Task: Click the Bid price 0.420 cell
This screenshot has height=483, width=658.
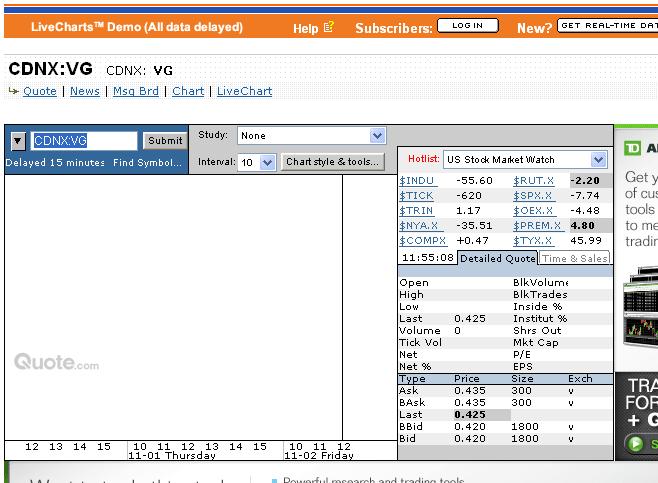Action: point(470,439)
